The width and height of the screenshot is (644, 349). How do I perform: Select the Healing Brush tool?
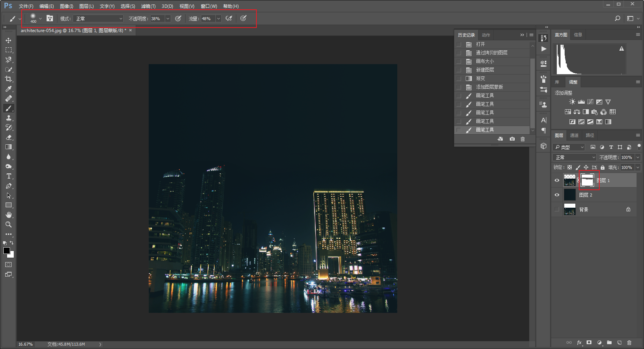pos(9,98)
